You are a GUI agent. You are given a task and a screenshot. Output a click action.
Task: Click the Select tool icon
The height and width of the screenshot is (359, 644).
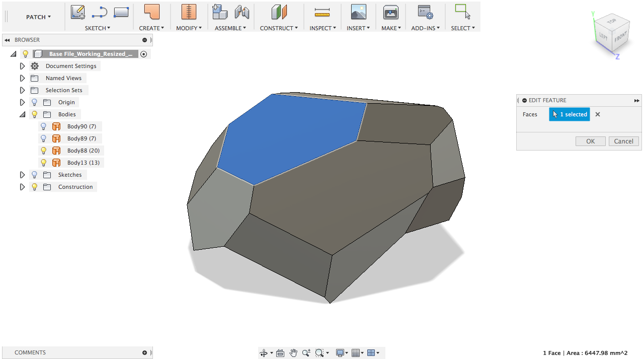(463, 12)
